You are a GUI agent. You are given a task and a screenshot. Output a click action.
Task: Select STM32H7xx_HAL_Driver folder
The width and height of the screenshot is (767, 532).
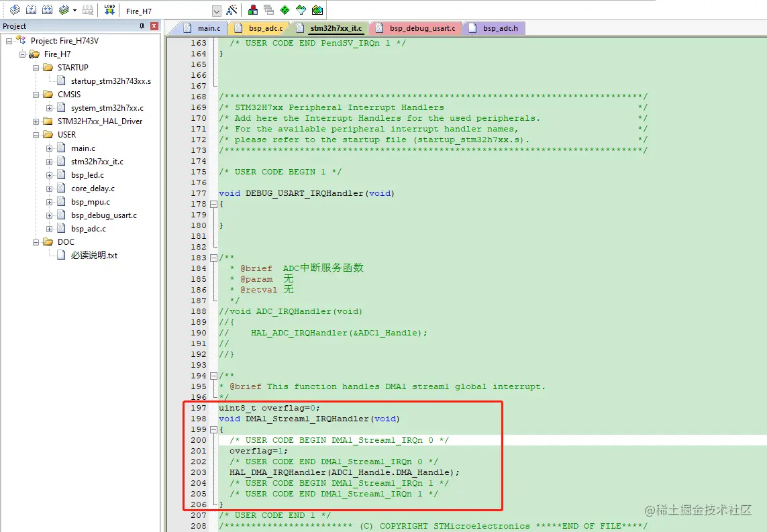[100, 121]
